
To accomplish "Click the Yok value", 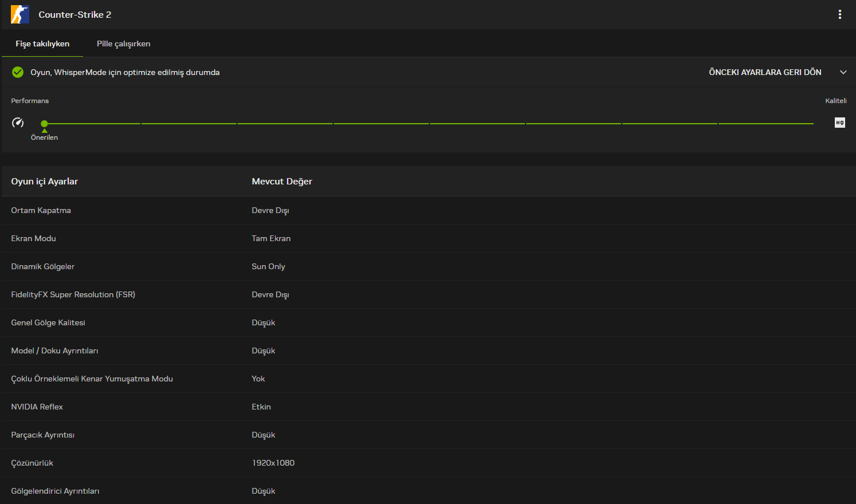I will click(x=258, y=379).
